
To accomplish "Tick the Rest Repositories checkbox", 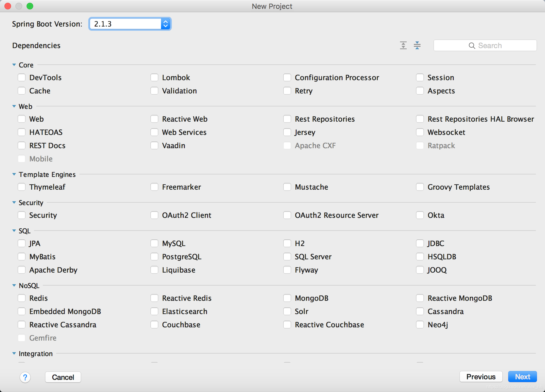I will [287, 119].
